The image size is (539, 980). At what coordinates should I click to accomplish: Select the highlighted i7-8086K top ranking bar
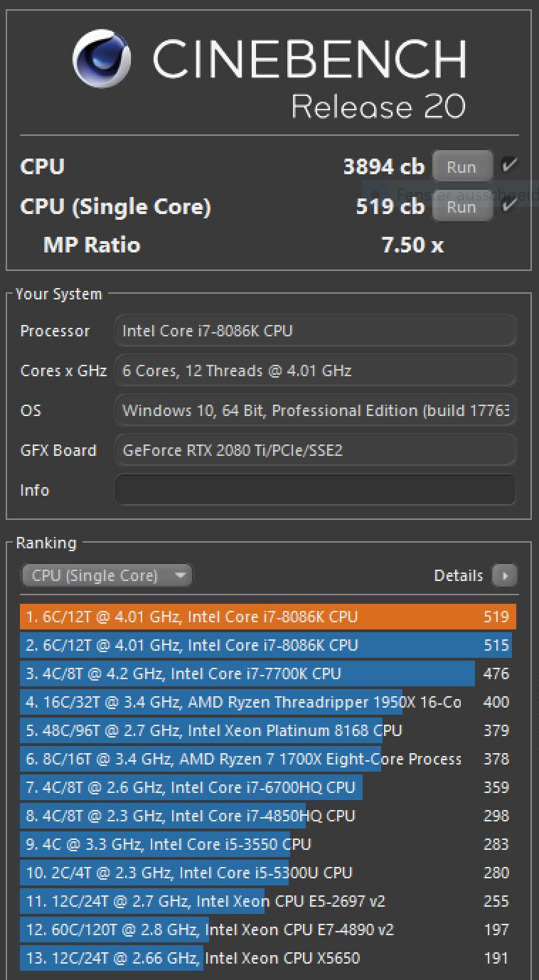pyautogui.click(x=263, y=617)
